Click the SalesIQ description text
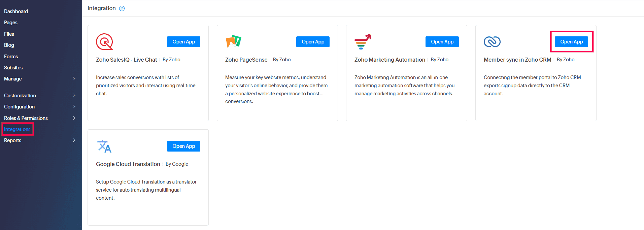Screen dimensions: 644x230 (x=146, y=86)
